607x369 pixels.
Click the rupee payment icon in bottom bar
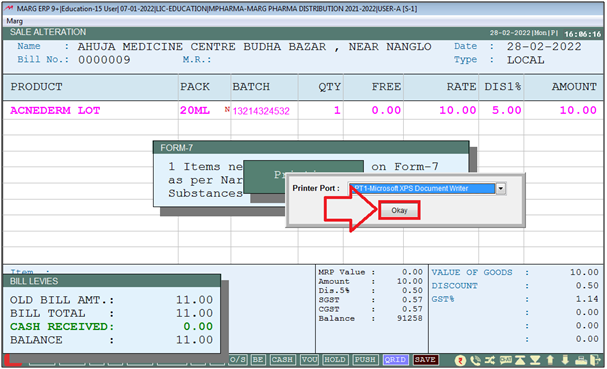(x=460, y=360)
